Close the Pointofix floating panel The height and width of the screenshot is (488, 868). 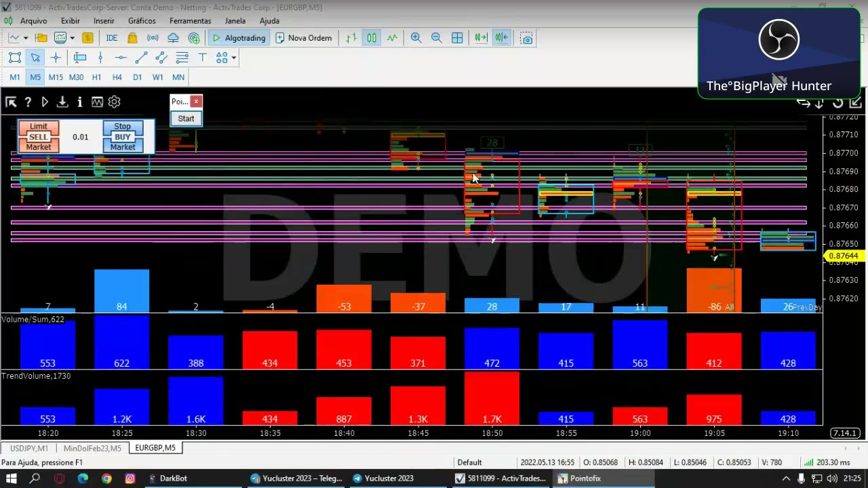click(x=196, y=102)
